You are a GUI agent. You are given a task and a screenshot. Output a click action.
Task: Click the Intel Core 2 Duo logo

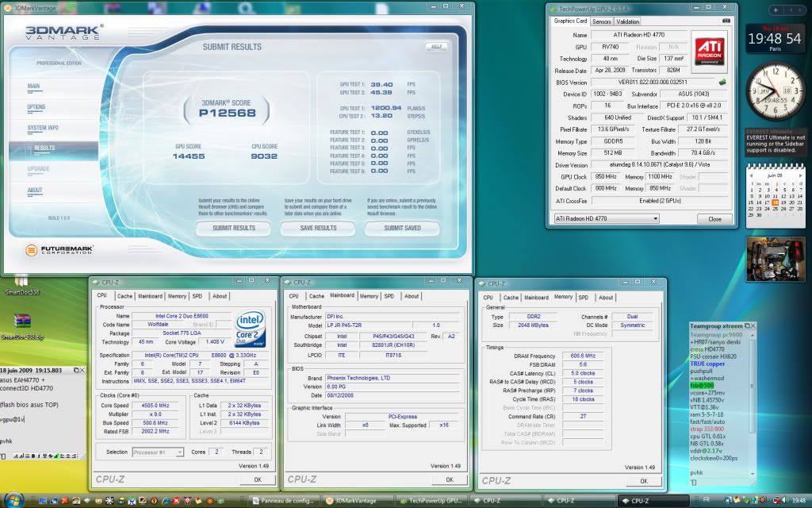click(x=251, y=328)
